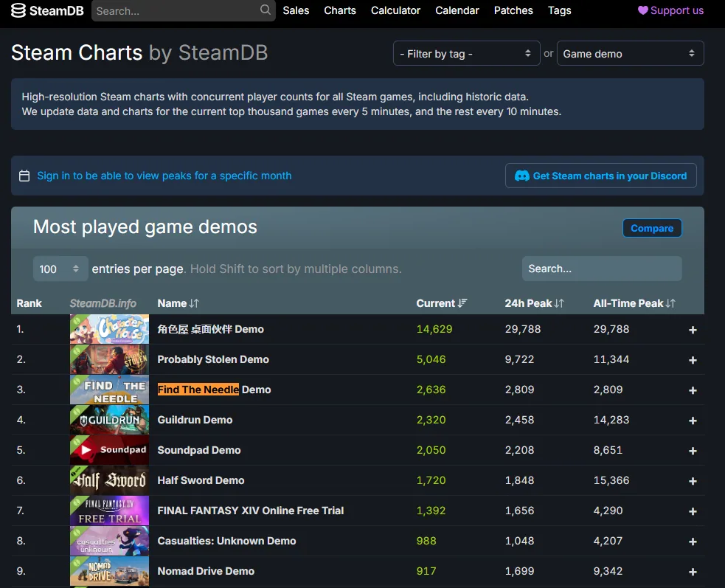725x588 pixels.
Task: Click Get Steam charts in your Discord
Action: 600,176
